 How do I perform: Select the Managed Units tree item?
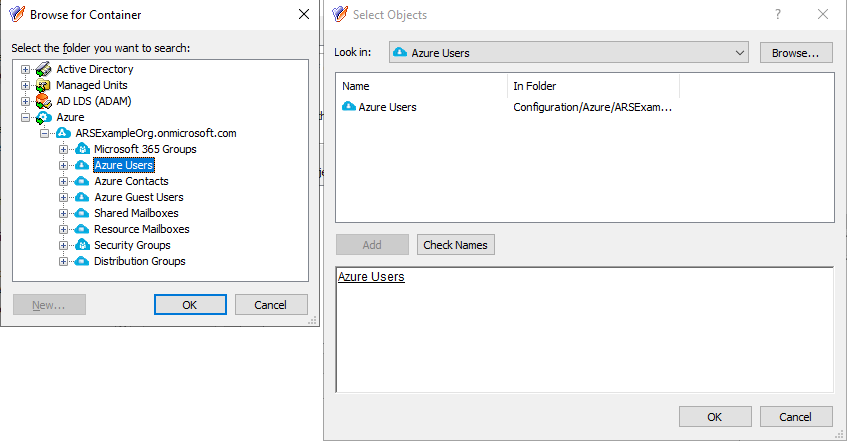[92, 85]
